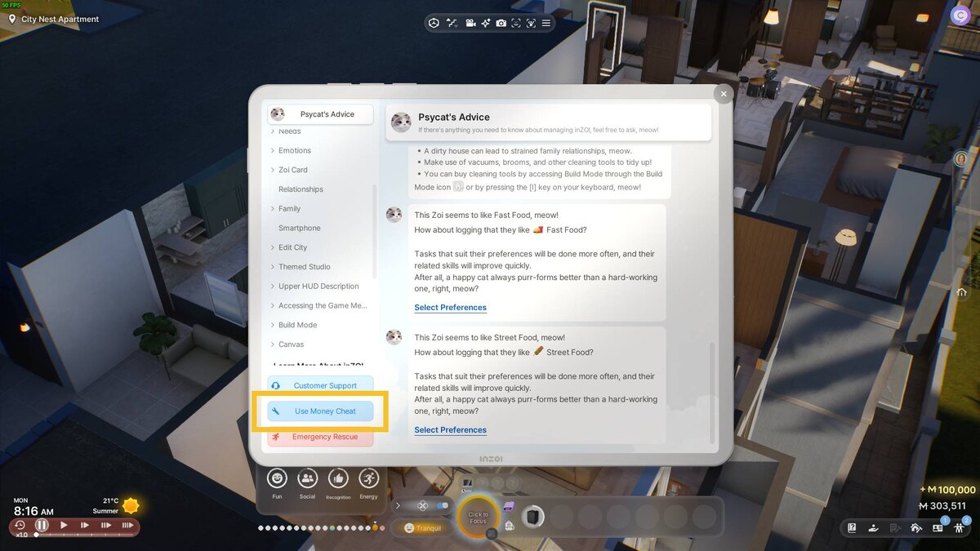Click Select Preferences under Fast Food
This screenshot has height=551, width=980.
450,308
